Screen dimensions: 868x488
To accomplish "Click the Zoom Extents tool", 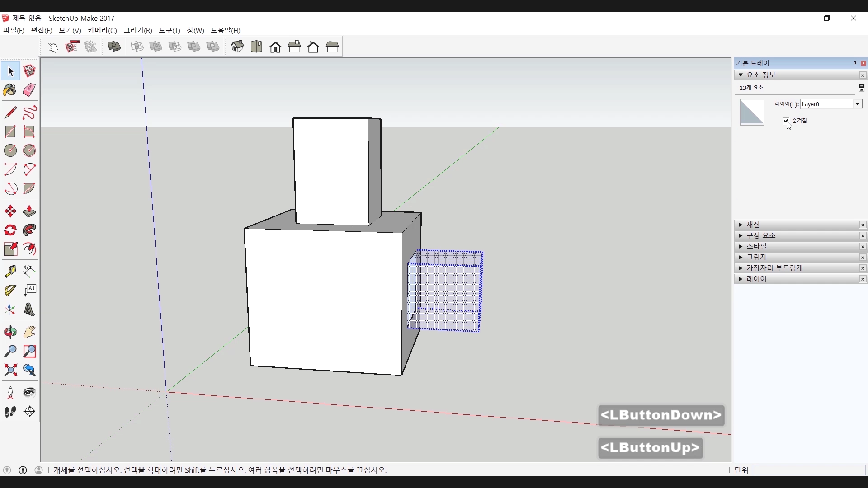I will pos(10,371).
